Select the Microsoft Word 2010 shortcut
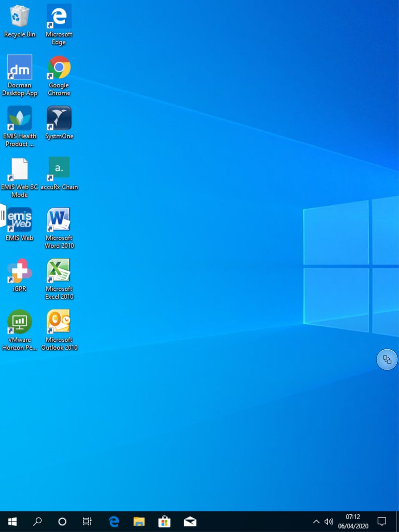399x532 pixels. (59, 229)
